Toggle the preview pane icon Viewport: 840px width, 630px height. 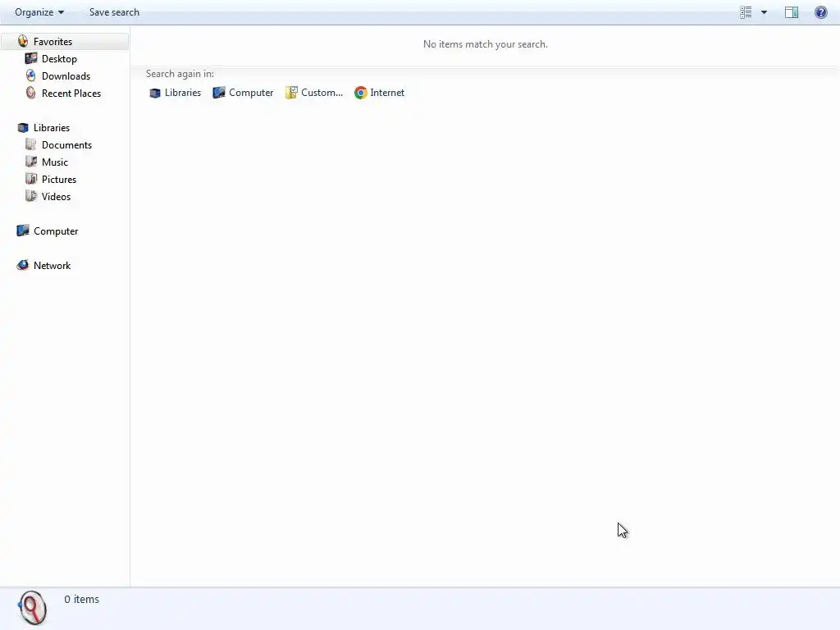tap(792, 11)
